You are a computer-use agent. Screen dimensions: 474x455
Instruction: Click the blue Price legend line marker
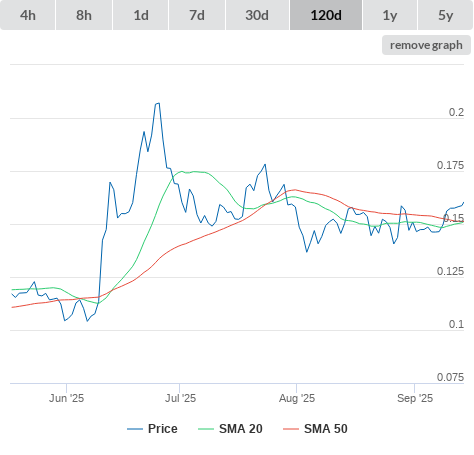tap(135, 429)
